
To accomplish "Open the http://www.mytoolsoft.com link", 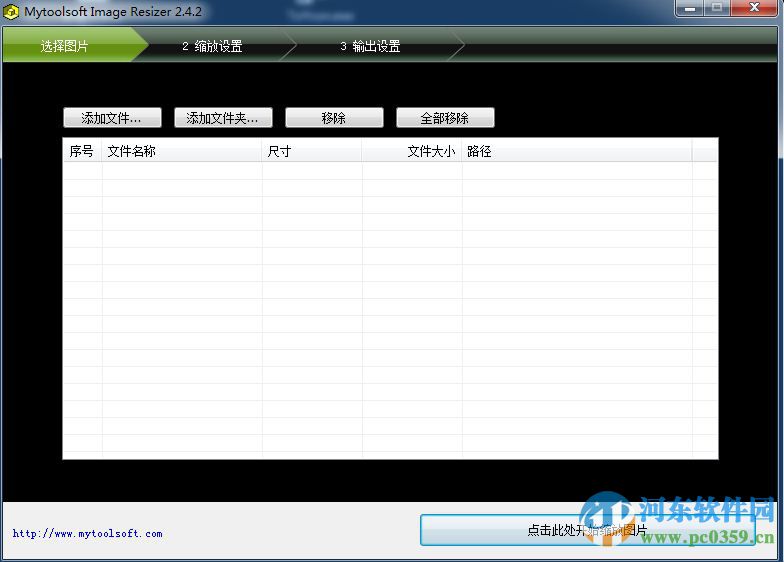I will pos(88,534).
